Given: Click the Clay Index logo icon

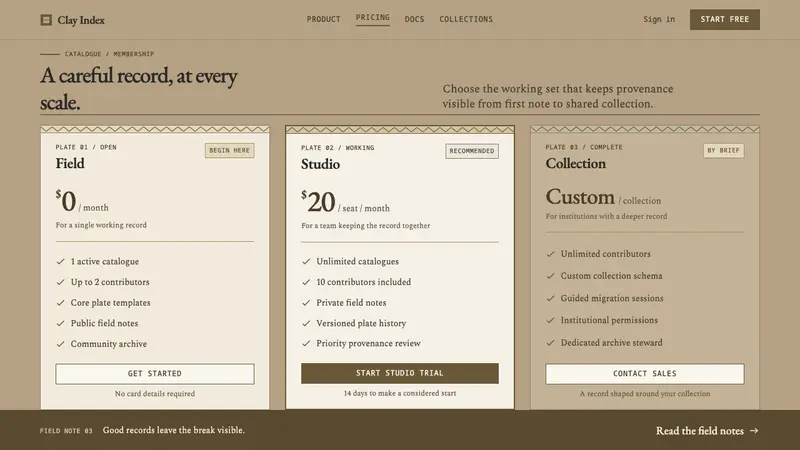Looking at the screenshot, I should 46,20.
